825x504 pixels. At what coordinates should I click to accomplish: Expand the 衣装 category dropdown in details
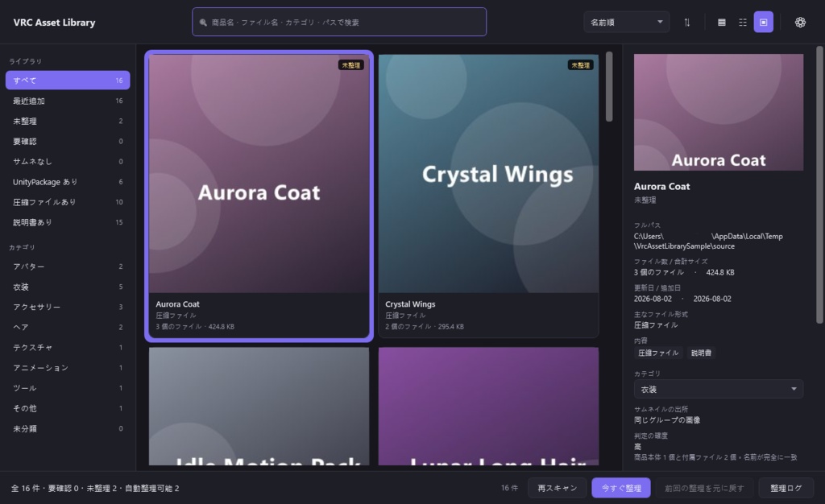pyautogui.click(x=718, y=390)
